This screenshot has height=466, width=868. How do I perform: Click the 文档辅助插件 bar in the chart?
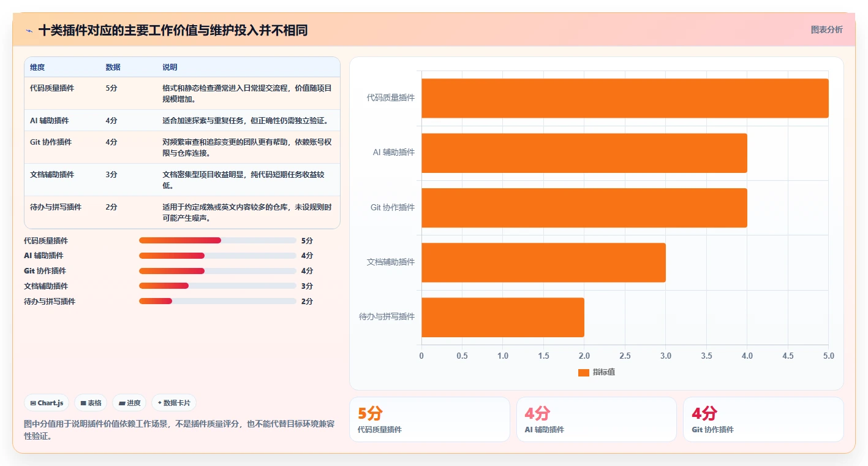(x=543, y=262)
